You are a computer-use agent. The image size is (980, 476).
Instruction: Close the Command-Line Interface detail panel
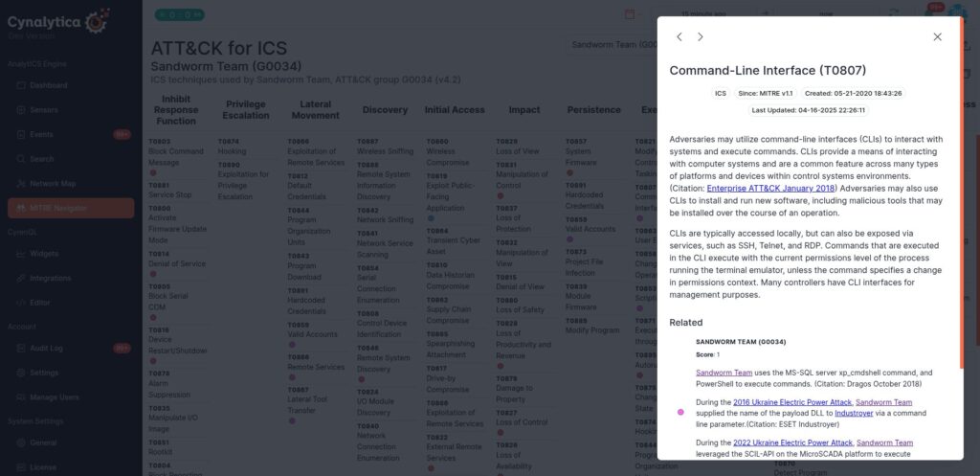tap(937, 37)
